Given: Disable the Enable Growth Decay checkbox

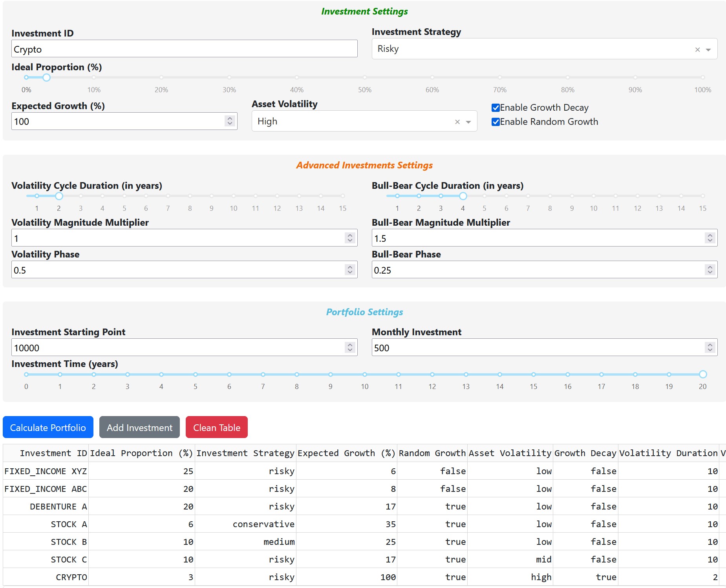Looking at the screenshot, I should coord(495,107).
